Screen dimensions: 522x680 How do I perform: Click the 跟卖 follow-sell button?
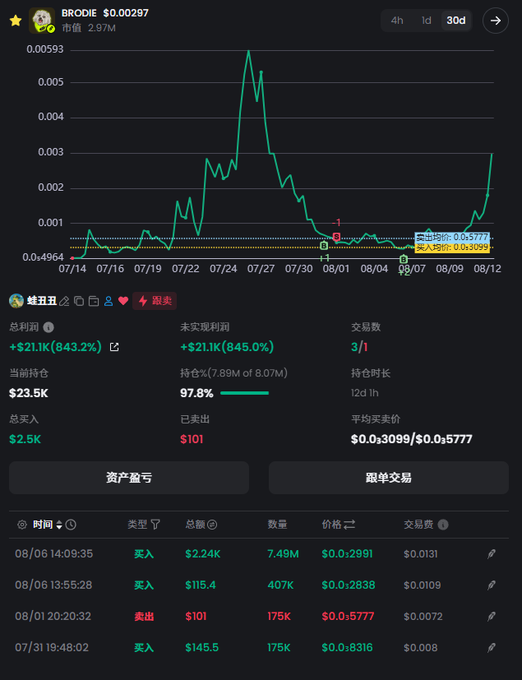pos(155,301)
